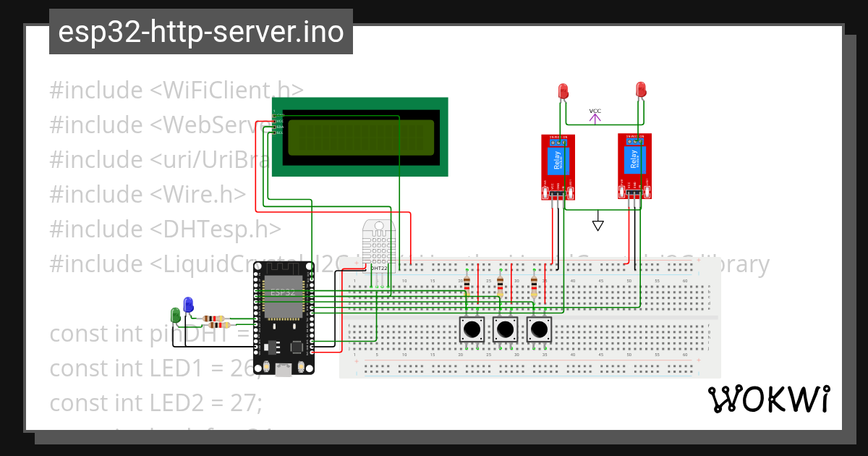868x456 pixels.
Task: Select the LCD display module
Action: [x=362, y=138]
